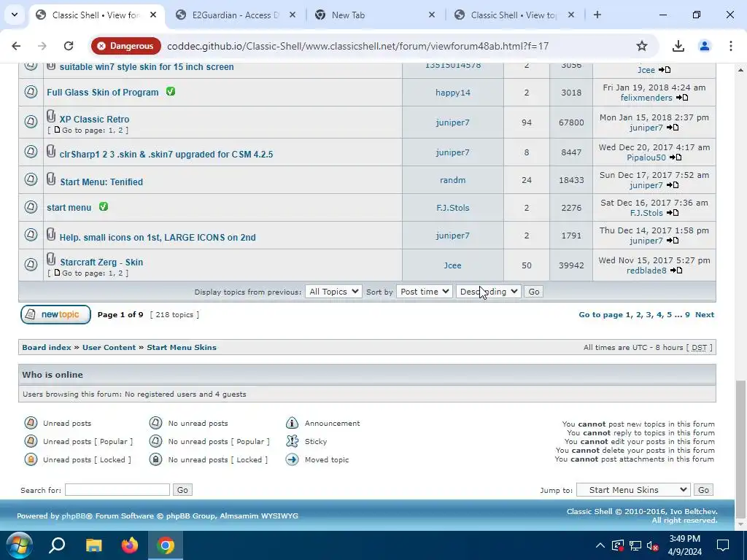The width and height of the screenshot is (747, 560).
Task: View latest post icon next to F.J.Stols
Action: coord(672,213)
